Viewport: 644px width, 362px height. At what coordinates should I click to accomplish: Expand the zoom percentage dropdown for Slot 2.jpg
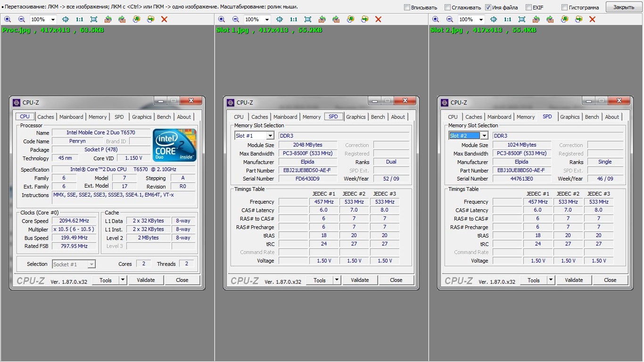(x=480, y=19)
